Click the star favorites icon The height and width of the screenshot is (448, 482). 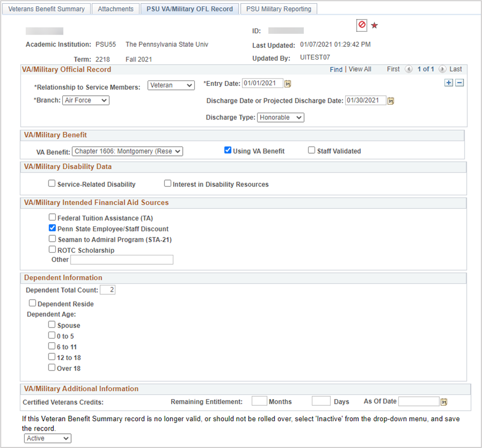(x=373, y=25)
